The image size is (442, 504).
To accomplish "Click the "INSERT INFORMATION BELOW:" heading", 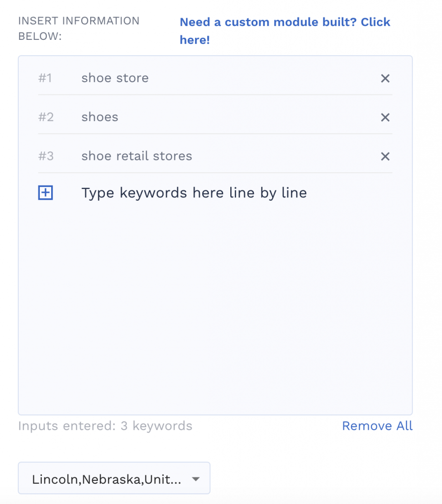I will pos(79,29).
